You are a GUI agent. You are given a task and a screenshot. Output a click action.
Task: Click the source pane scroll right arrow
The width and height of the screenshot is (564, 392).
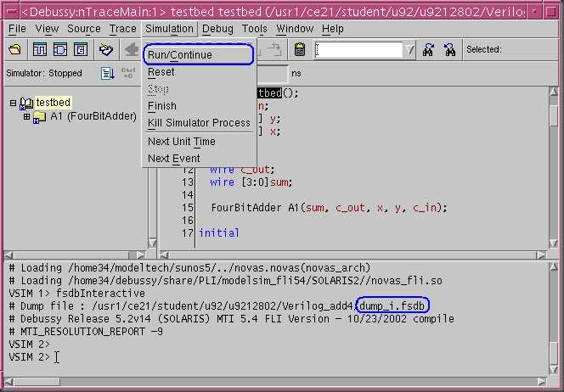[x=541, y=255]
